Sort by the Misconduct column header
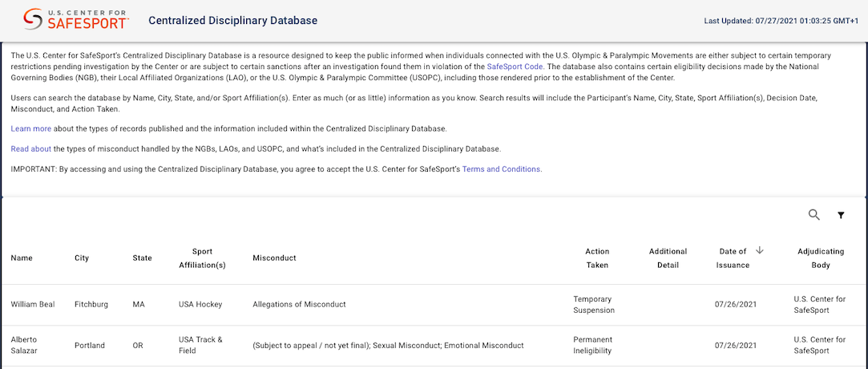Image resolution: width=868 pixels, height=369 pixels. click(x=274, y=258)
